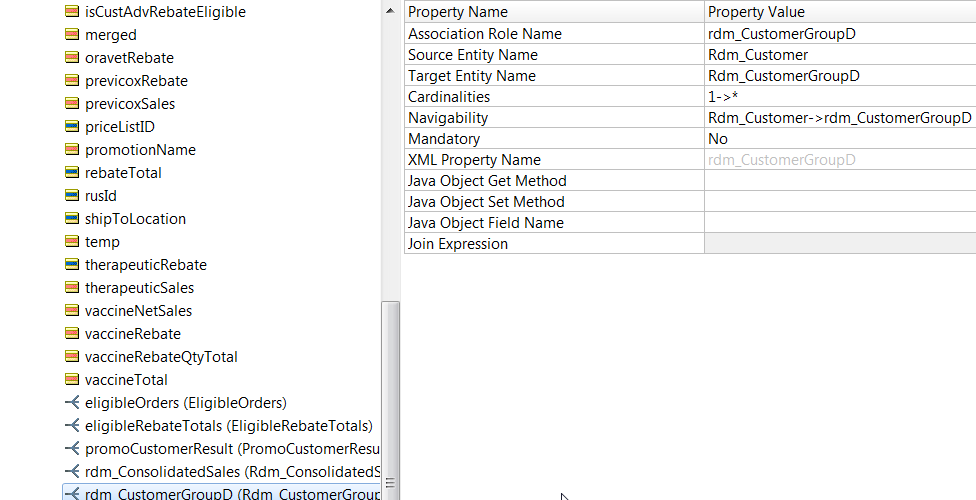This screenshot has width=976, height=500.
Task: Open the Cardinalities value 1->*
Action: pyautogui.click(x=840, y=97)
